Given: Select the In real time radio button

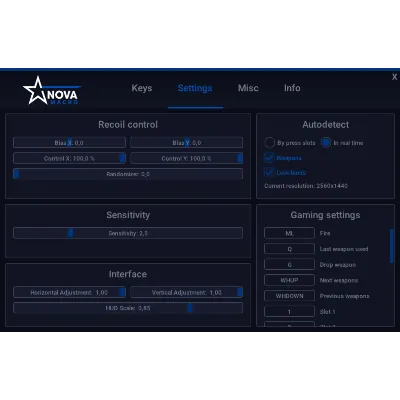Looking at the screenshot, I should [326, 143].
